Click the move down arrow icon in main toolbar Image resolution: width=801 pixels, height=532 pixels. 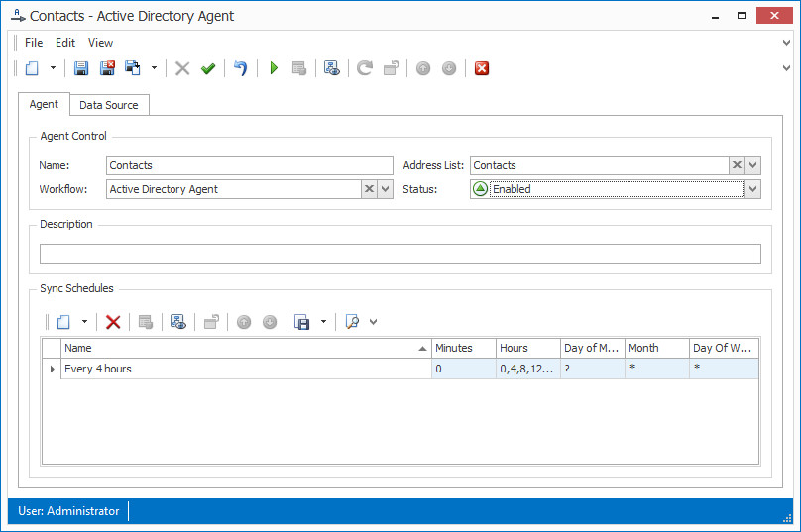[449, 68]
